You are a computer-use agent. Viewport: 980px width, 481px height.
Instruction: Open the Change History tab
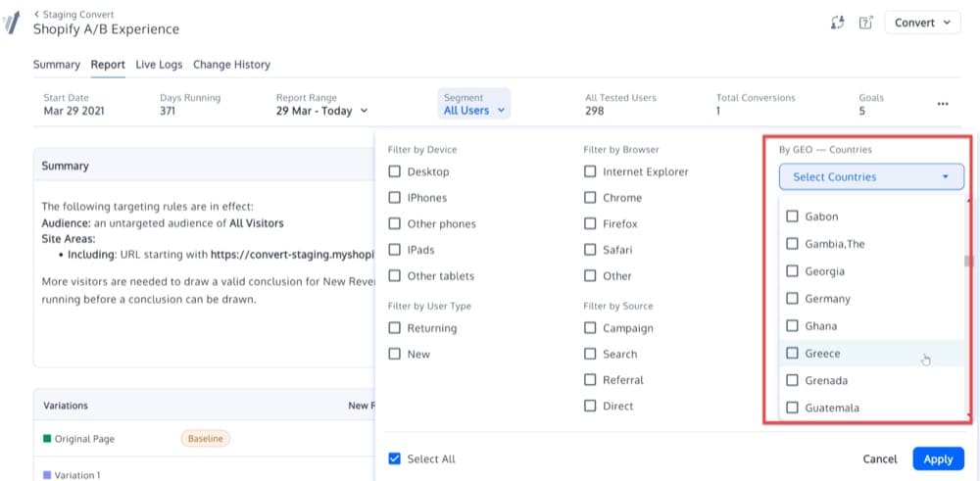click(x=231, y=65)
